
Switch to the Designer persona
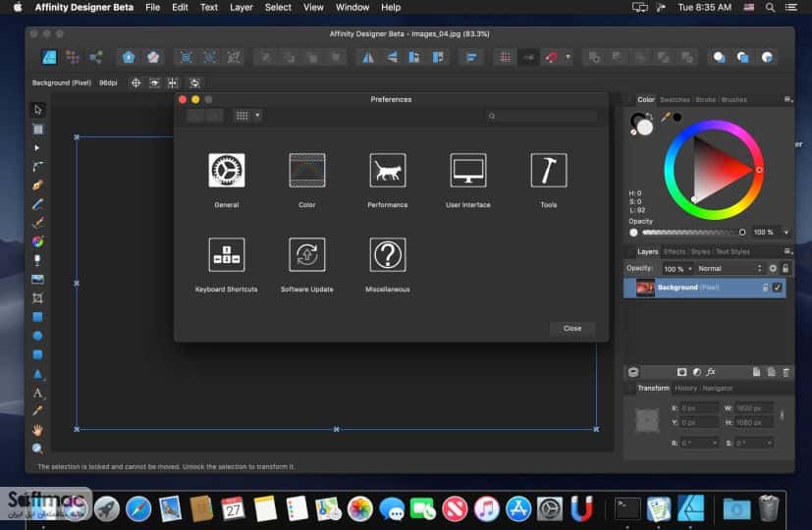tap(49, 57)
